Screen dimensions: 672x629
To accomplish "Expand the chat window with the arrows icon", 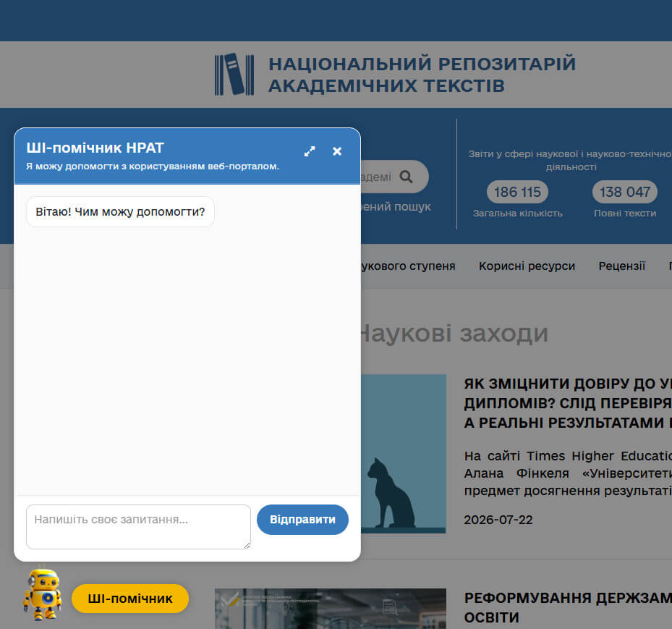I will [x=310, y=151].
